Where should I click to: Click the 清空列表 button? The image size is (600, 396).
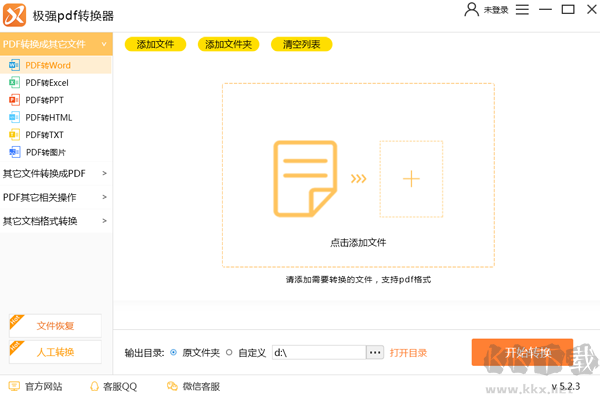click(302, 44)
